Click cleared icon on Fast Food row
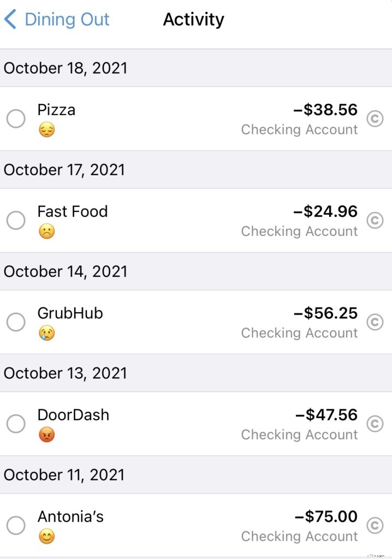Image resolution: width=392 pixels, height=559 pixels. (x=375, y=220)
